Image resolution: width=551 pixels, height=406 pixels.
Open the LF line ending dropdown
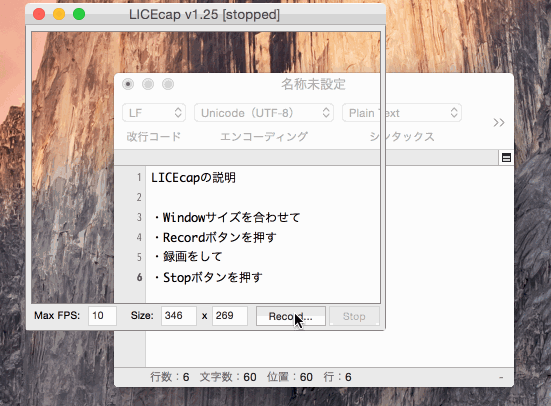pyautogui.click(x=154, y=113)
